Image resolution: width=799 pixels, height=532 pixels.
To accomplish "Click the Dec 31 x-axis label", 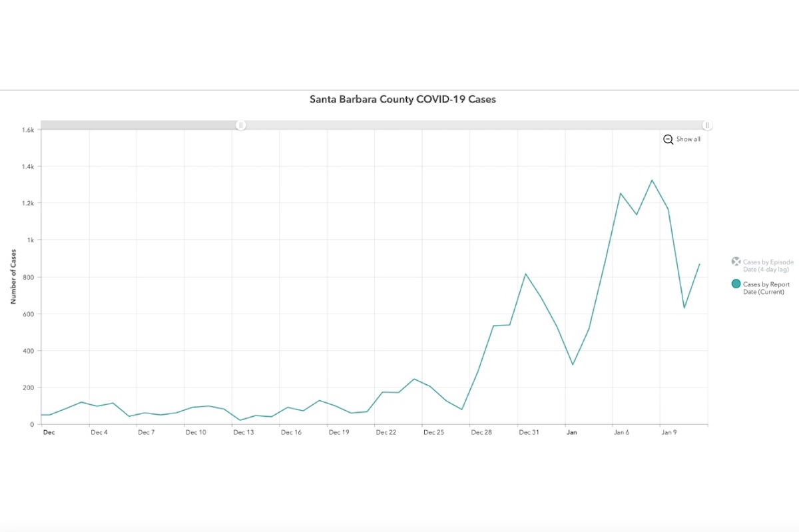I will [529, 432].
